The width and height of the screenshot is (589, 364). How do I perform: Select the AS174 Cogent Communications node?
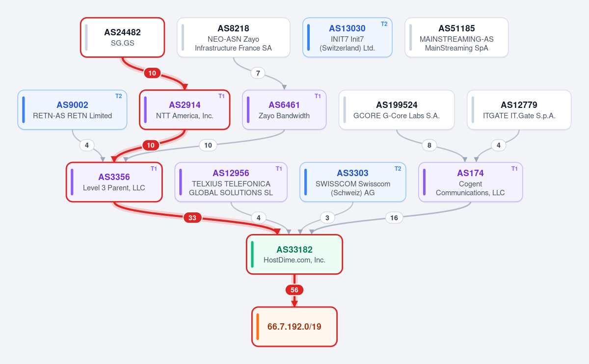point(470,182)
